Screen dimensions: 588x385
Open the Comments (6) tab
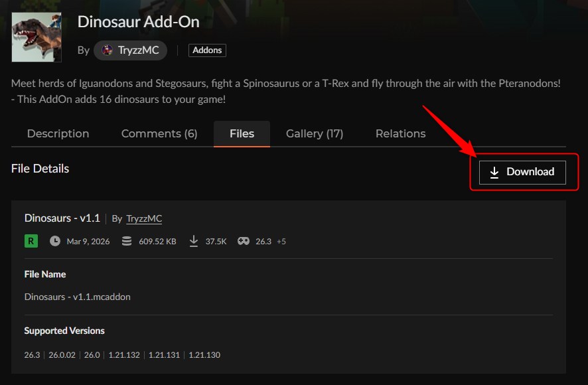tap(159, 133)
